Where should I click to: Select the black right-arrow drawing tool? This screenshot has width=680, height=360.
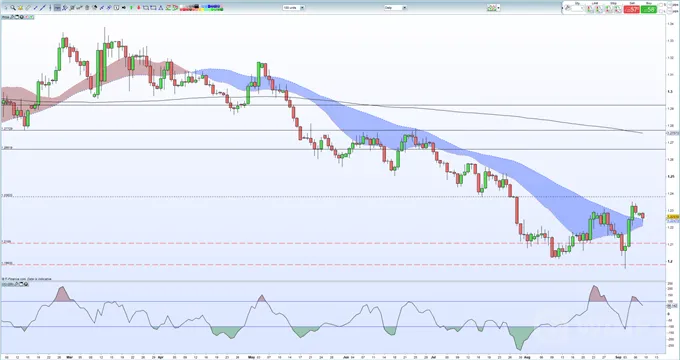pos(124,7)
